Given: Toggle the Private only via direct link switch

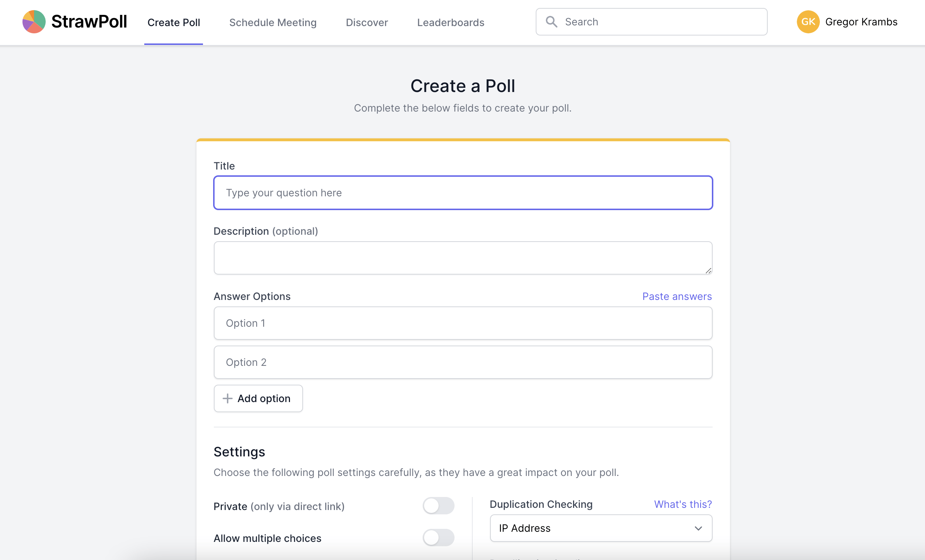Looking at the screenshot, I should pos(438,506).
